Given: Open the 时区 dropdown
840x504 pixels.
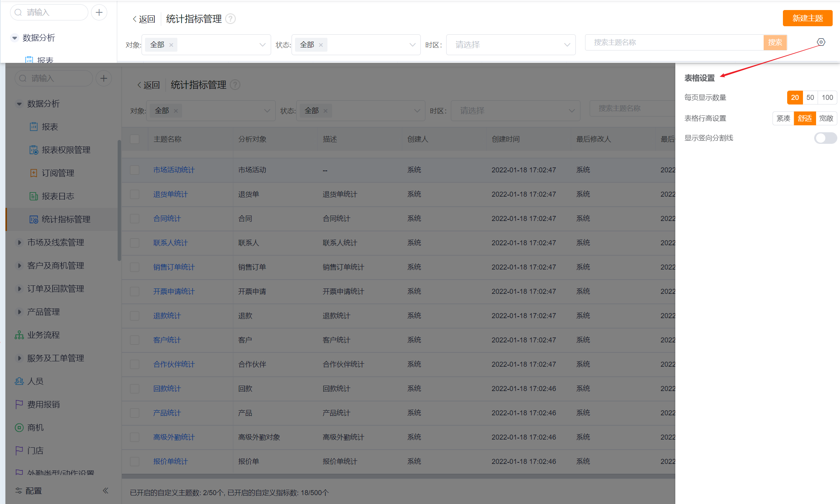Looking at the screenshot, I should (511, 45).
